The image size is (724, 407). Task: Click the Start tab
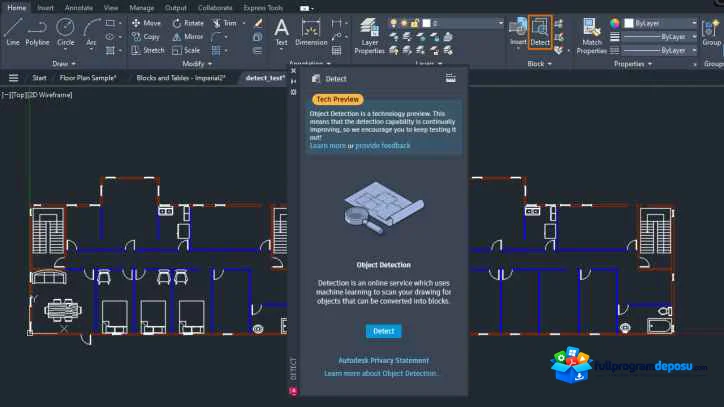[39, 78]
